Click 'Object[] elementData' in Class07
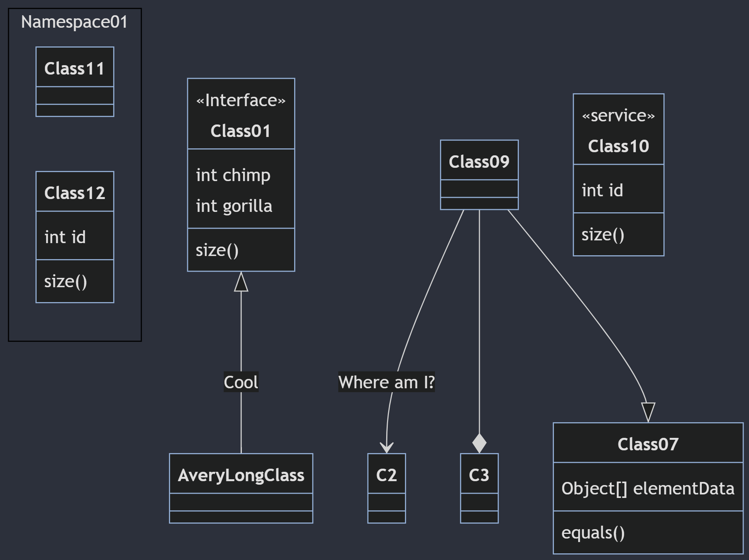The height and width of the screenshot is (560, 749). 648,489
